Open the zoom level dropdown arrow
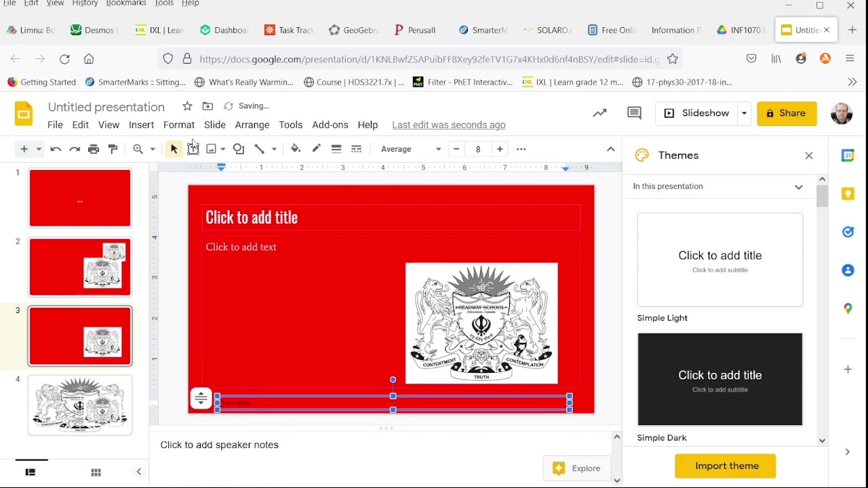868x488 pixels. pyautogui.click(x=153, y=149)
